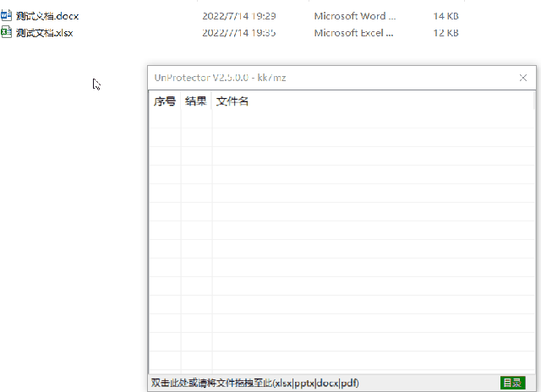Viewport: 541px width, 392px height.
Task: Click the 双击此处或请将文件拖拽至此 status text
Action: (255, 383)
